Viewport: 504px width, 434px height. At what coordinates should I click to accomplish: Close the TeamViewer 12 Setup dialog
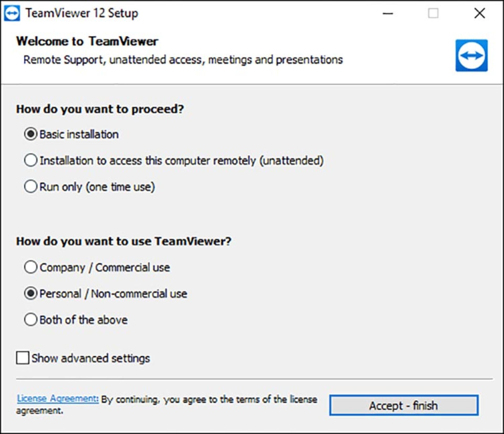click(x=480, y=13)
